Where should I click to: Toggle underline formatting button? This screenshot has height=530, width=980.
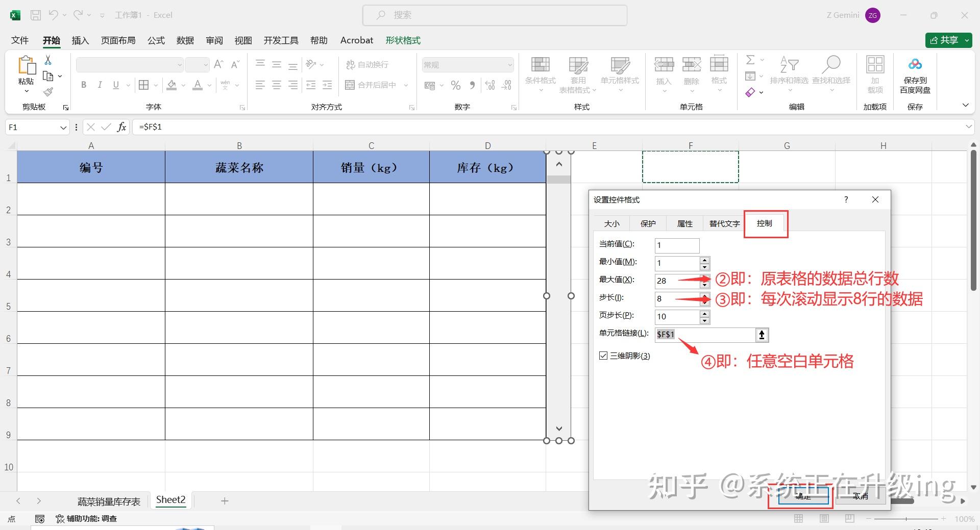point(116,85)
